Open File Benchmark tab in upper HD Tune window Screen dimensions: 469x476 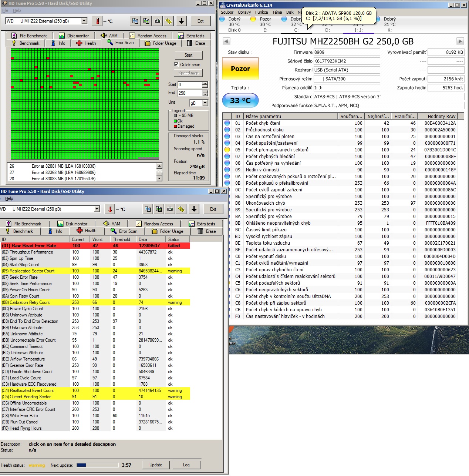point(29,36)
